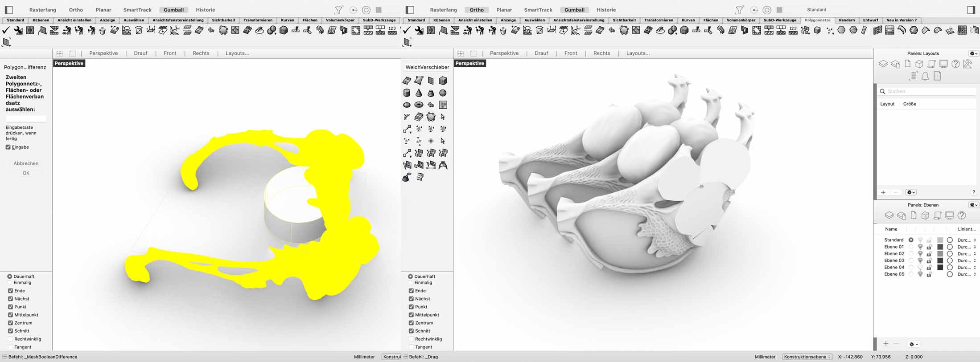
Task: Toggle left sidebar in the right window
Action: click(410, 10)
